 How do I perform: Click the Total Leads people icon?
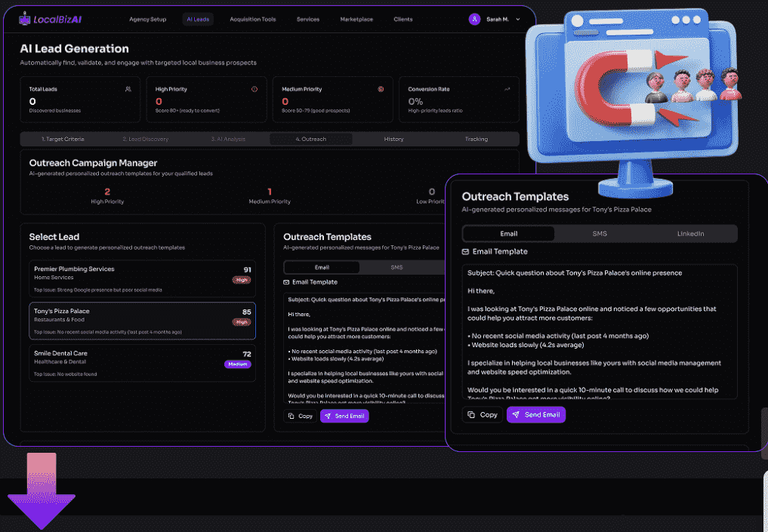[128, 89]
